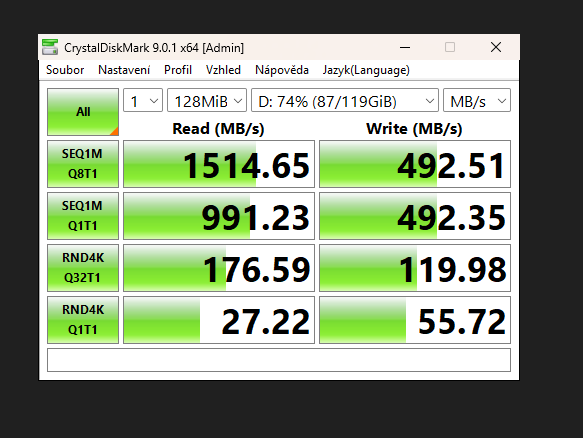Click the Write (MB/s) column header
The image size is (583, 438).
click(414, 129)
